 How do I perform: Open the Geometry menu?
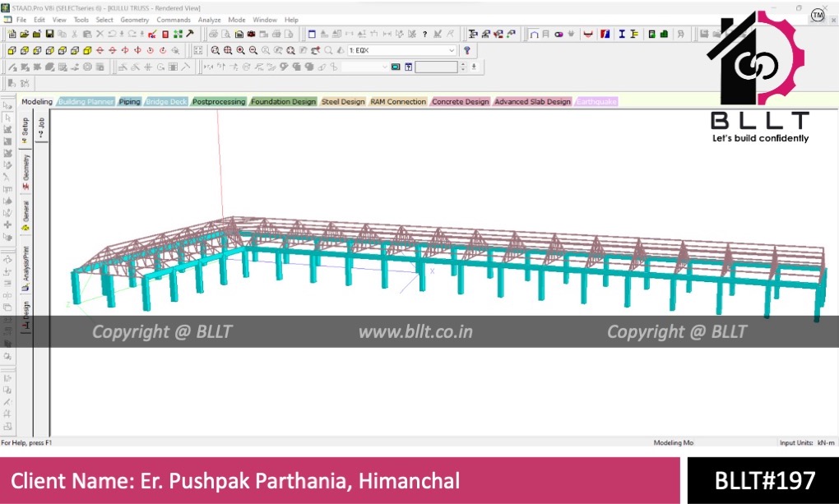pos(134,20)
